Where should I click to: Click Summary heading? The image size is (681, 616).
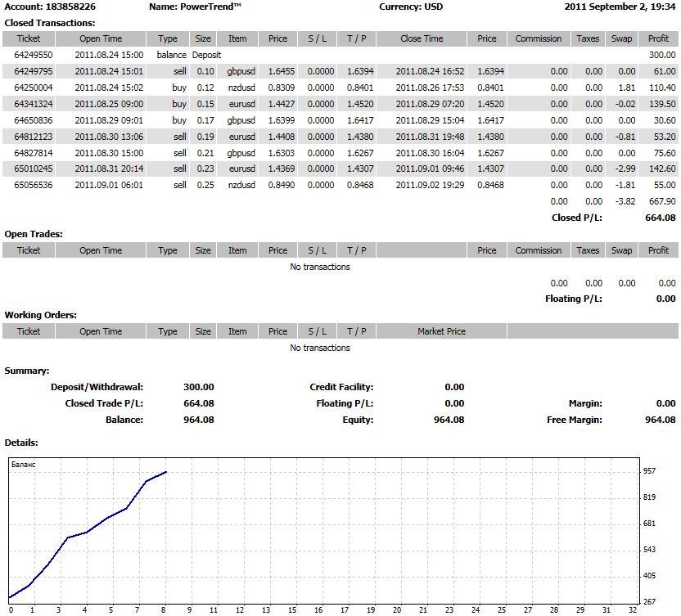(27, 371)
